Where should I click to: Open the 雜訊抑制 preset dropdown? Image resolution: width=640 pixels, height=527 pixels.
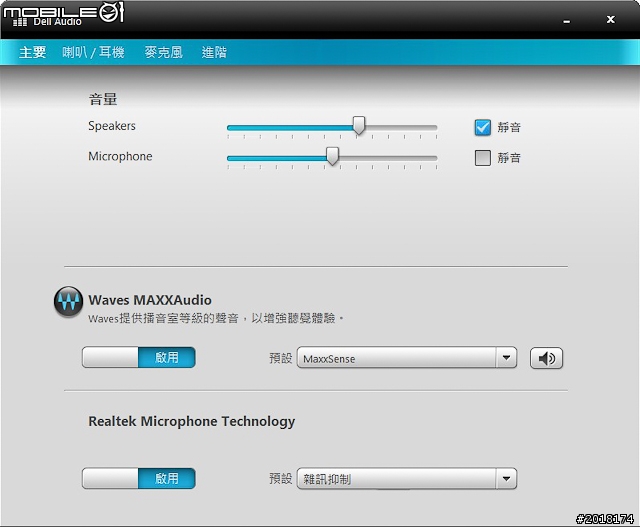tap(407, 478)
